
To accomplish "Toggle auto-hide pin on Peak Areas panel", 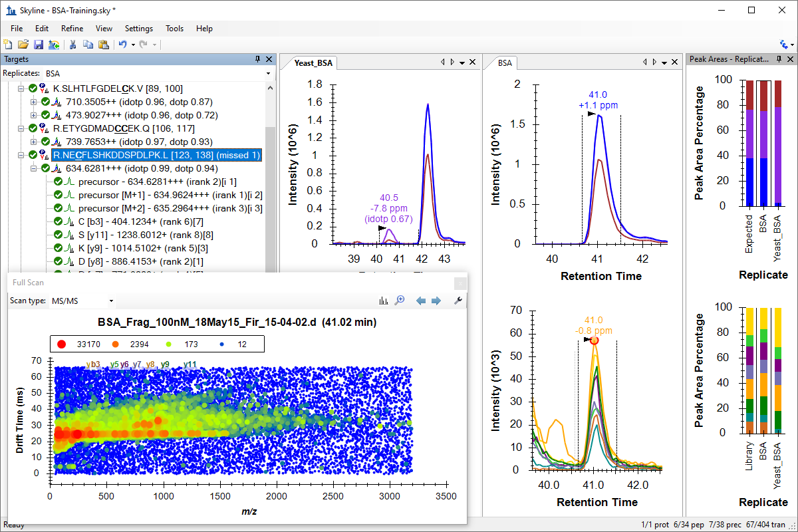I will click(x=777, y=60).
